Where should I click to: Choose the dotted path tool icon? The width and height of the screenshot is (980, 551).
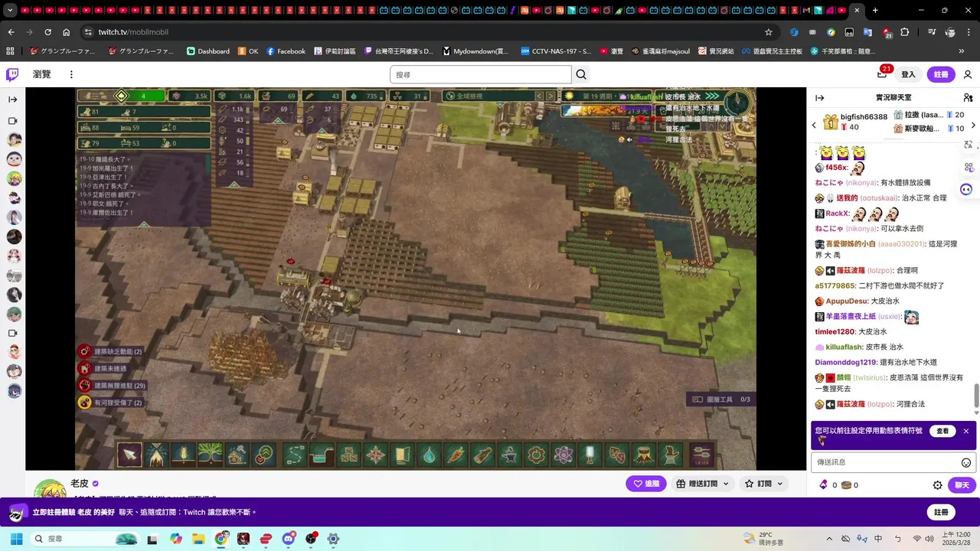coord(296,455)
